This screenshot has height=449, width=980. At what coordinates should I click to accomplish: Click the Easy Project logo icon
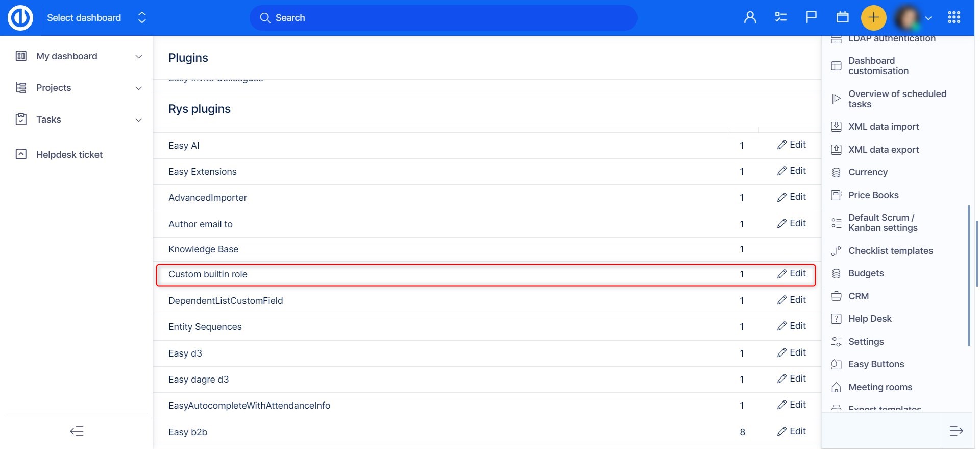pos(20,18)
